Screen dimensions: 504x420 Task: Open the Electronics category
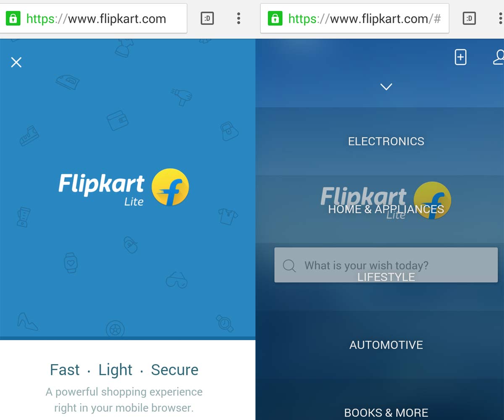pos(386,141)
